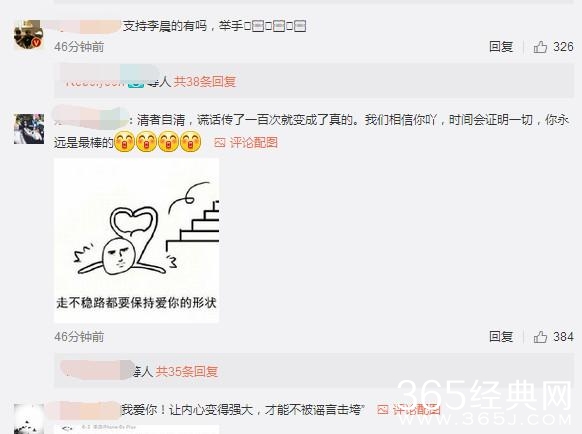This screenshot has height=434, width=582.
Task: Click the 46分钟前 timestamp below the cartoon
Action: point(79,337)
